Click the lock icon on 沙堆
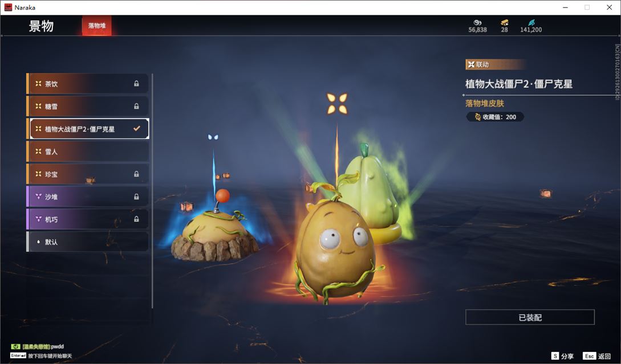The width and height of the screenshot is (621, 364). pyautogui.click(x=136, y=197)
